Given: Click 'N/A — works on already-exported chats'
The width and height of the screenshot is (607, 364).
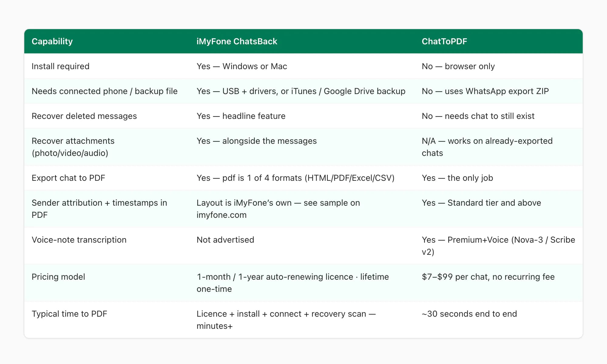Looking at the screenshot, I should click(487, 147).
